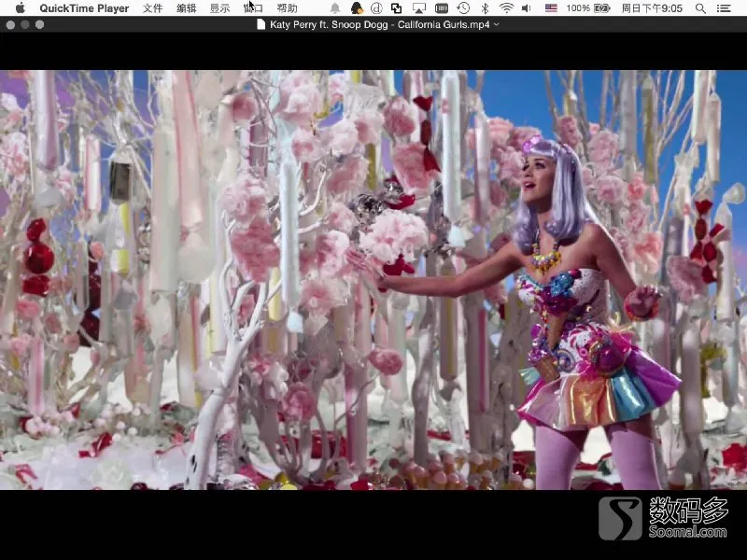This screenshot has width=747, height=560.
Task: Close the QuickTime Player window
Action: (x=10, y=25)
